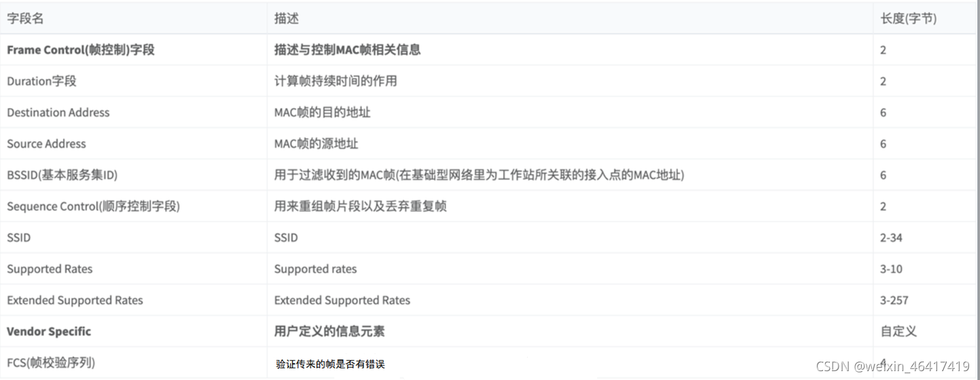Screen dimensions: 980x380
Task: Select SSID in the field name column
Action: pos(19,237)
